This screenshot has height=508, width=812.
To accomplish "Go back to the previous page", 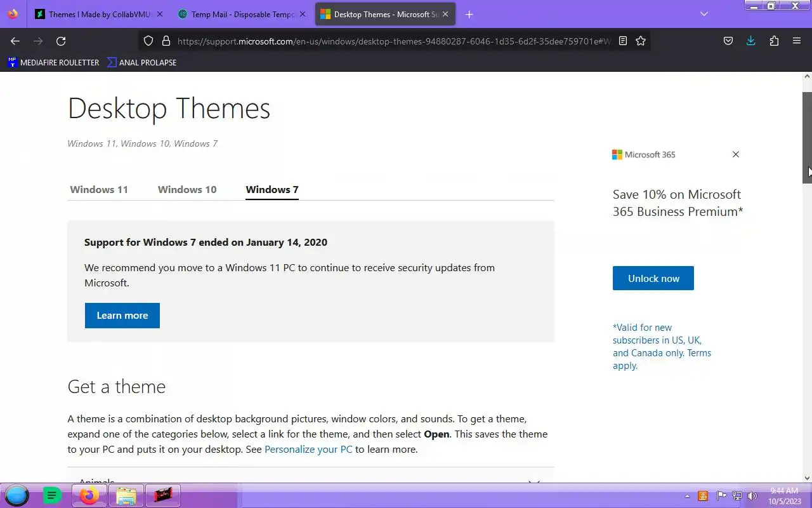I will [x=15, y=41].
